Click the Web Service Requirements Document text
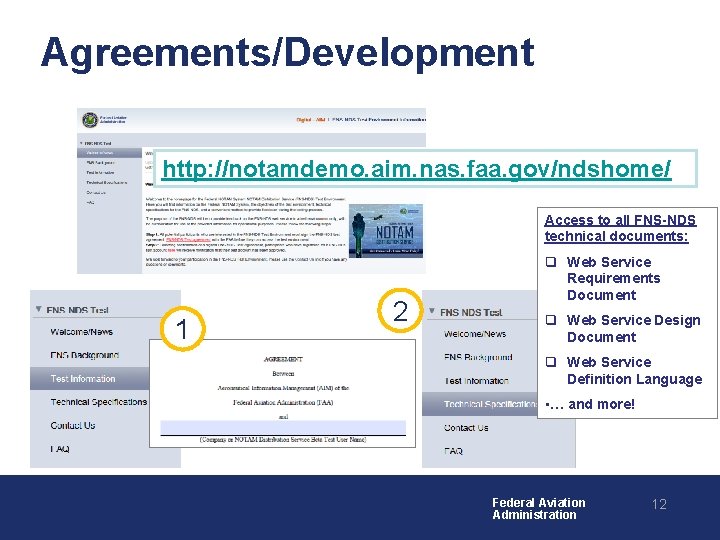Viewport: 720px width, 540px height. pyautogui.click(x=613, y=278)
